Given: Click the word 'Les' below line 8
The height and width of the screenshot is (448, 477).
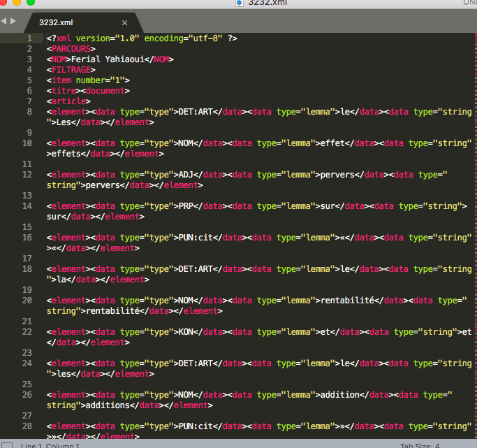Looking at the screenshot, I should (64, 122).
